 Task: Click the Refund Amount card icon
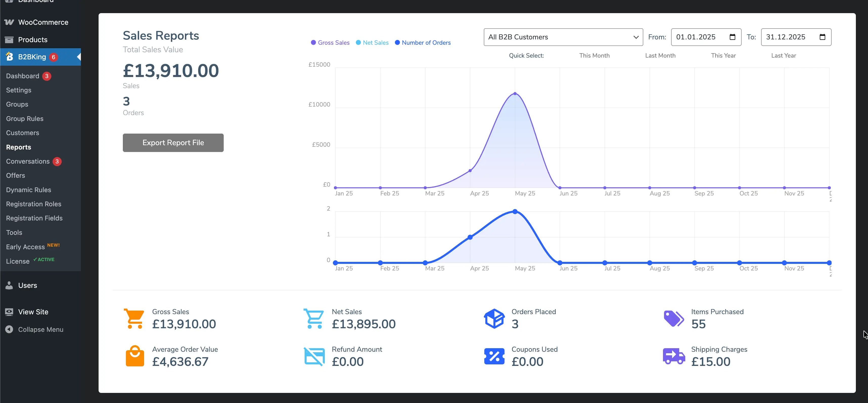(x=314, y=356)
